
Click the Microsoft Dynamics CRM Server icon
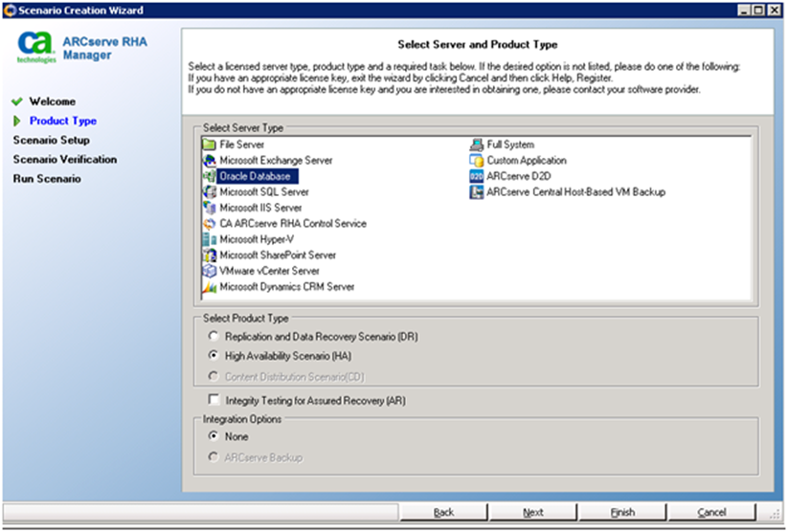209,287
